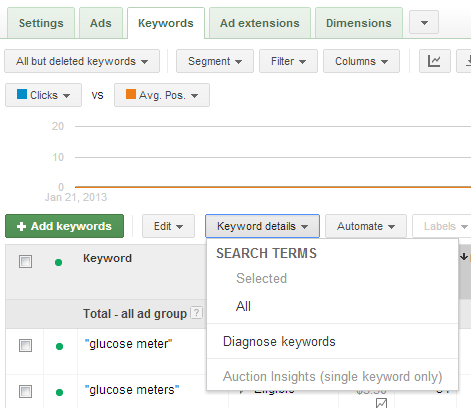Open the Labels dropdown
The width and height of the screenshot is (471, 408).
(442, 226)
